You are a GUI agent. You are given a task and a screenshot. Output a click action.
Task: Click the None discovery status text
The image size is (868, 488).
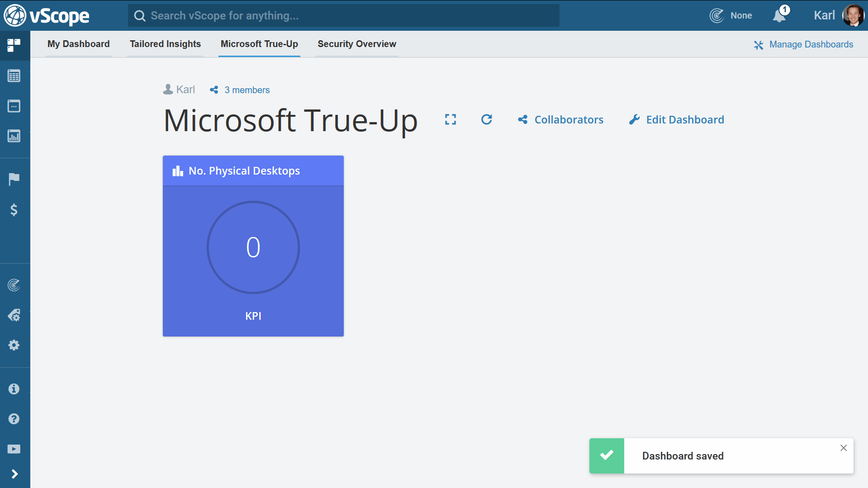[x=741, y=15]
